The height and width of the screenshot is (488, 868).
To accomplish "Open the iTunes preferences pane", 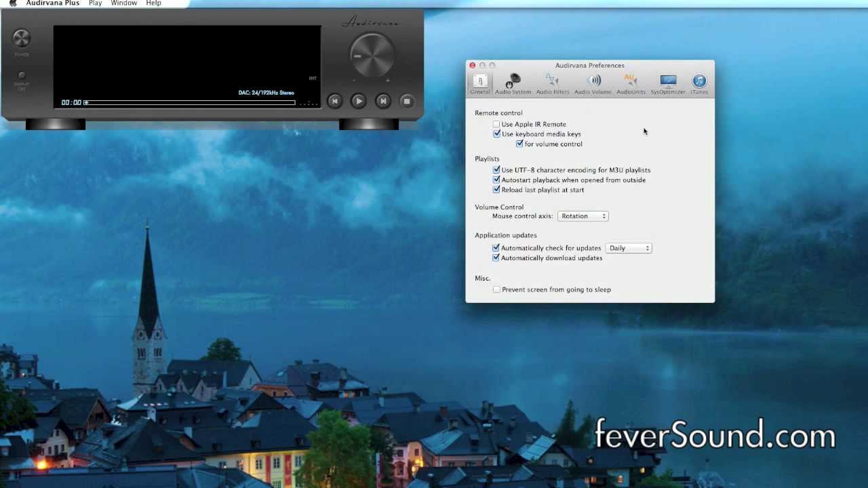I will click(699, 85).
